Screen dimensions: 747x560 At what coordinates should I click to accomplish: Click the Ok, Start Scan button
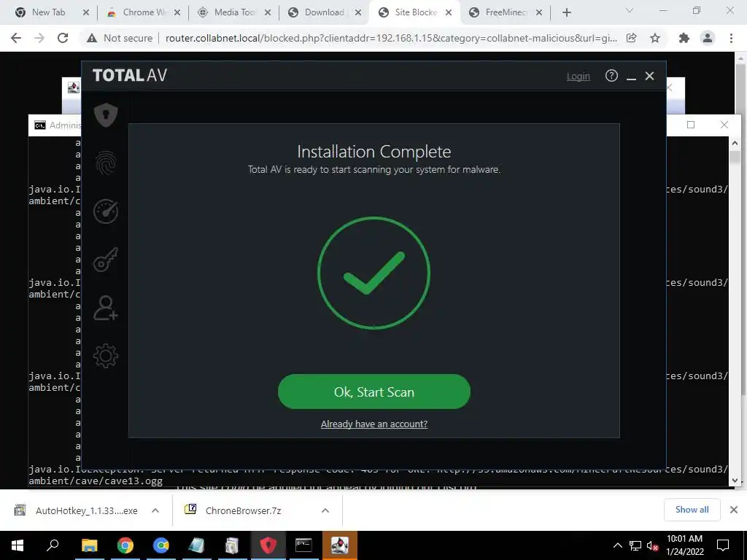point(374,392)
